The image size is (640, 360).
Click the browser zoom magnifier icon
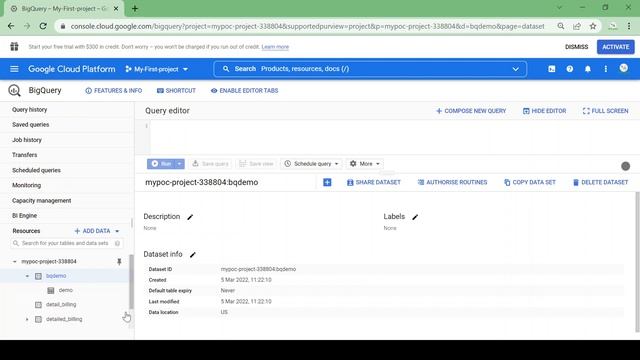(561, 26)
